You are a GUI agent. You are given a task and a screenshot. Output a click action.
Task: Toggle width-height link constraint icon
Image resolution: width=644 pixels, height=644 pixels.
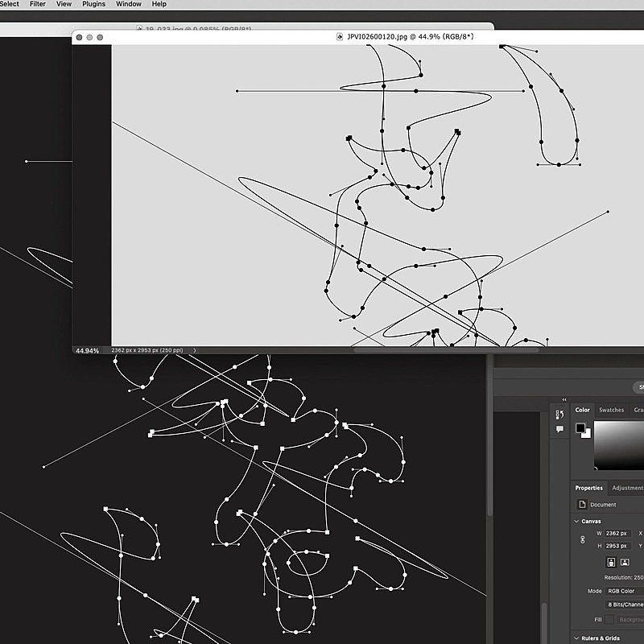pyautogui.click(x=583, y=539)
